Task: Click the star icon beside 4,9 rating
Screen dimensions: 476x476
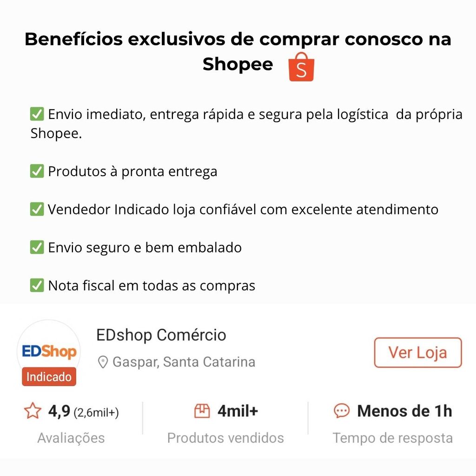Action: [x=33, y=411]
